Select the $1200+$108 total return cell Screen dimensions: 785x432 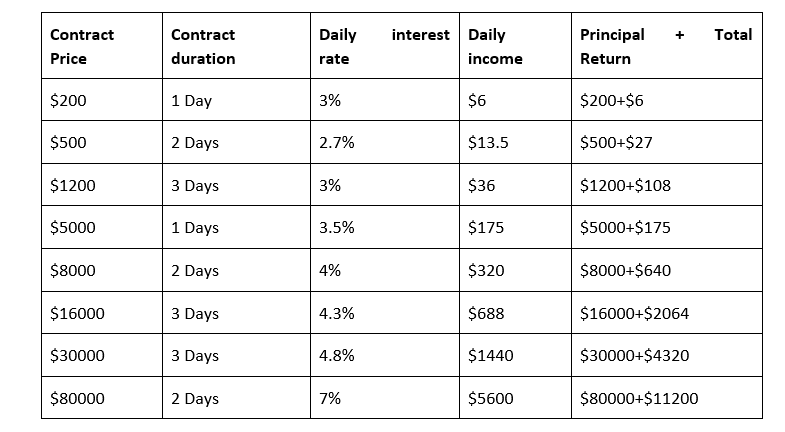click(x=625, y=186)
